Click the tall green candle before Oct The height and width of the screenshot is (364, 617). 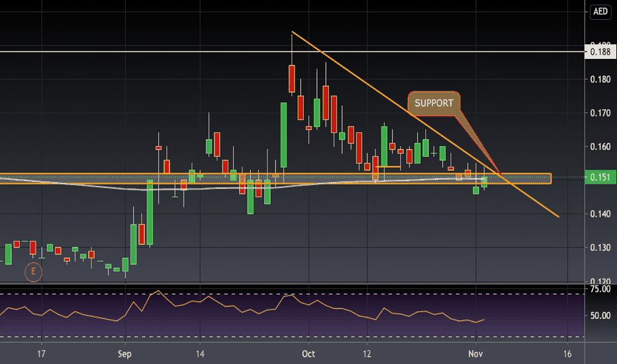[283, 135]
